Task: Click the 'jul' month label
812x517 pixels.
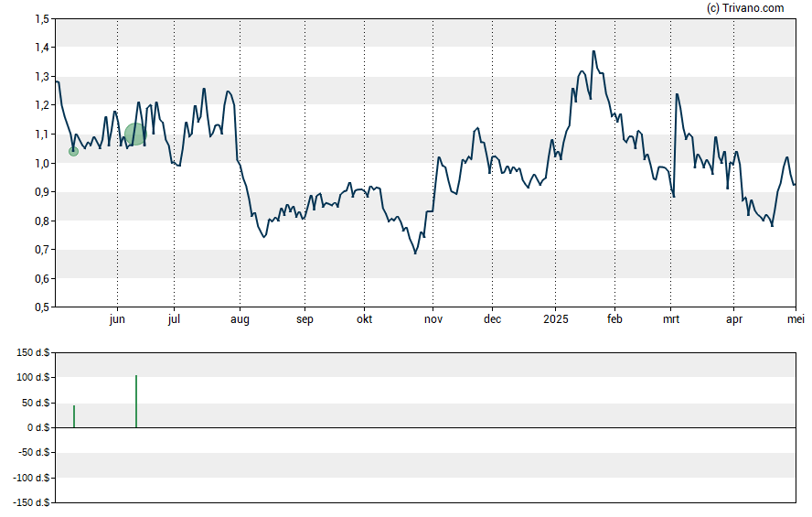Action: (174, 319)
